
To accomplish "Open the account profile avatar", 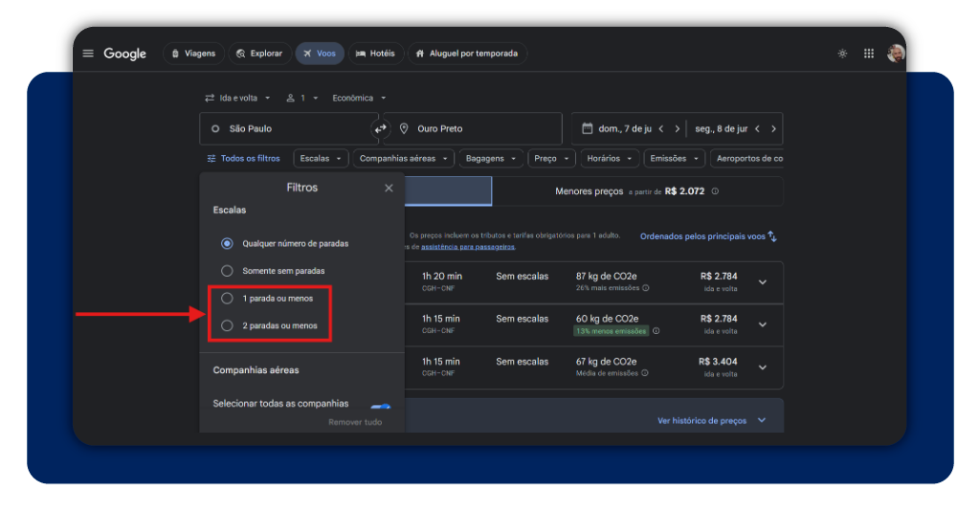I will click(x=896, y=53).
